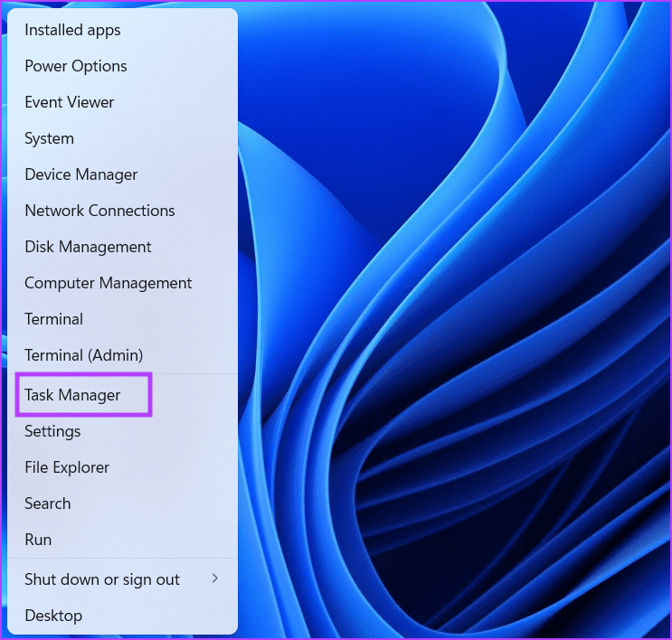Open Disk Management
Screen dimensions: 672x640
(x=88, y=247)
